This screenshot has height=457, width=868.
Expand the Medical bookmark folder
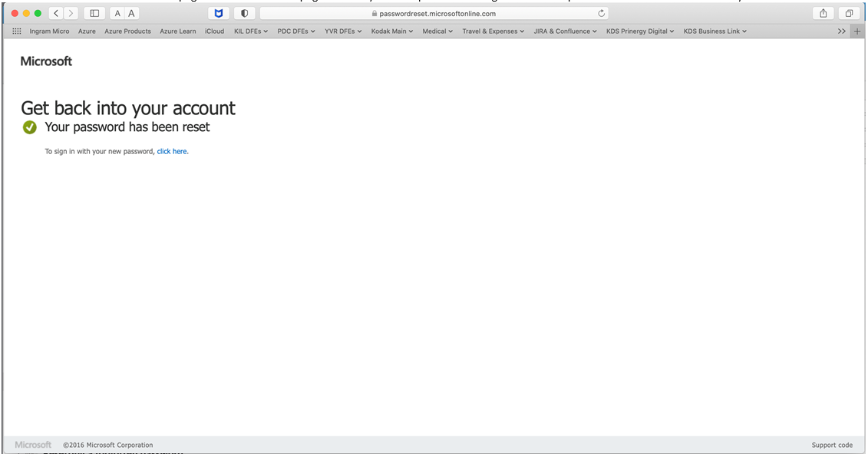(x=437, y=31)
